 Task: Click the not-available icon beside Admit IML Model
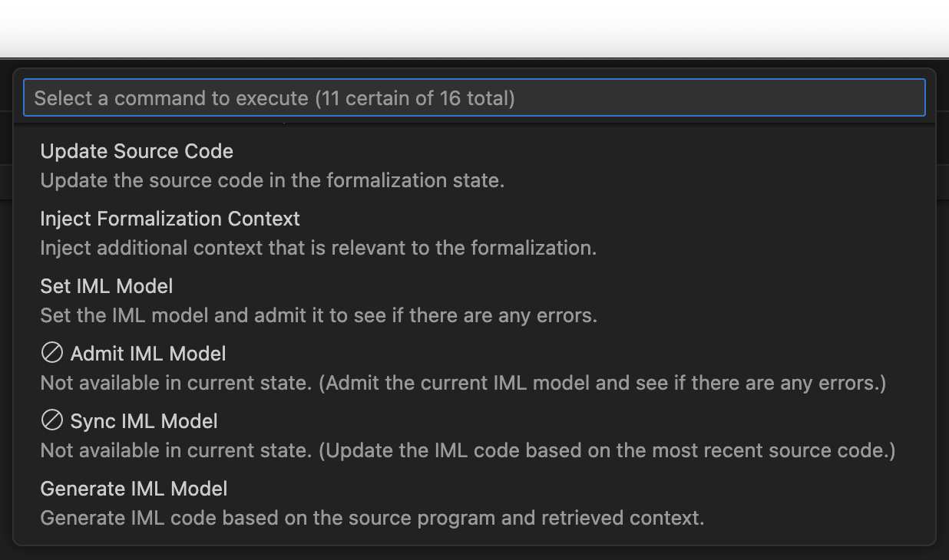coord(51,354)
